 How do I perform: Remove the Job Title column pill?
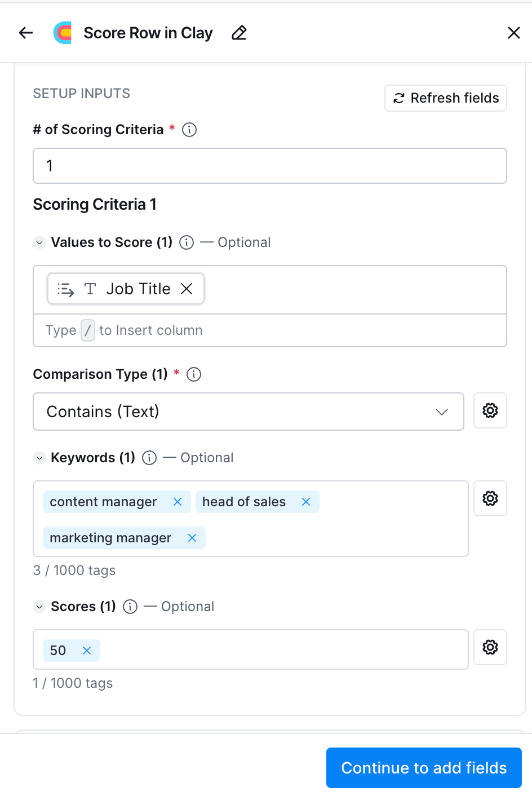[x=187, y=289]
